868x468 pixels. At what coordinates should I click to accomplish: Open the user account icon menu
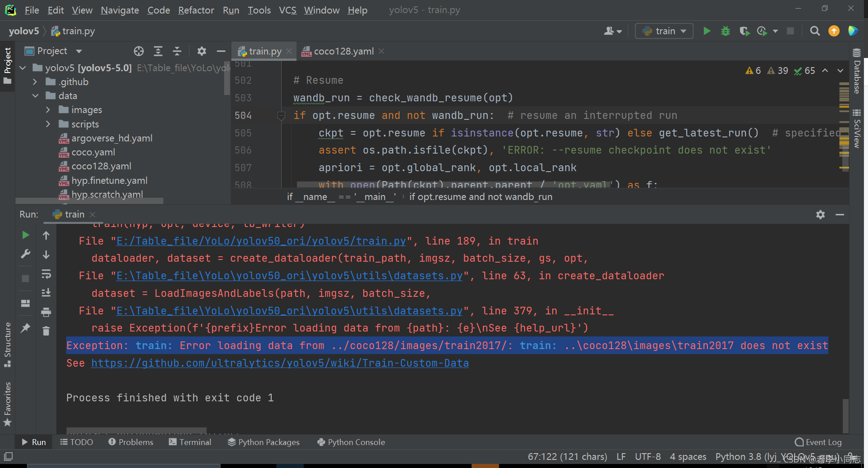(612, 31)
